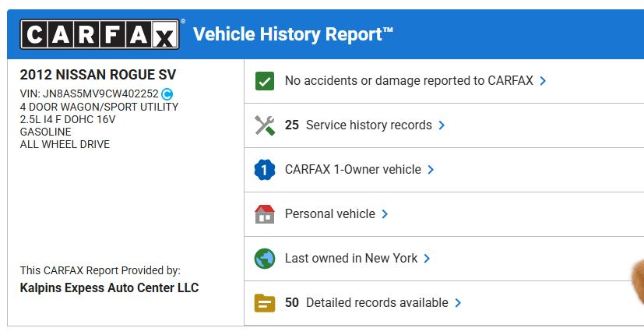644x335 pixels.
Task: Expand the No accidents reported chevron
Action: pos(543,81)
